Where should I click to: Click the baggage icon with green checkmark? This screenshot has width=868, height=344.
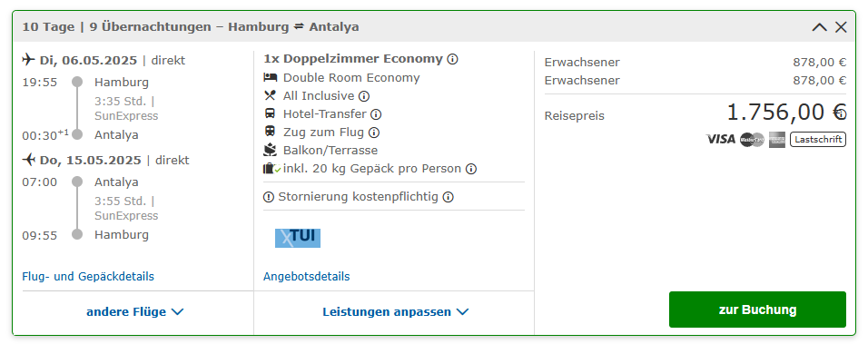[271, 169]
